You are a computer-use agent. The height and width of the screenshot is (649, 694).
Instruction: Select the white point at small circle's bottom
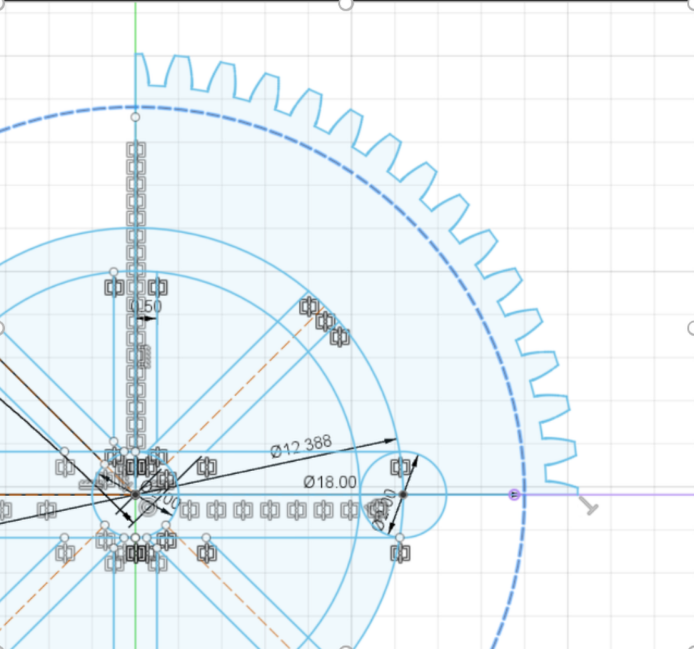(x=400, y=537)
